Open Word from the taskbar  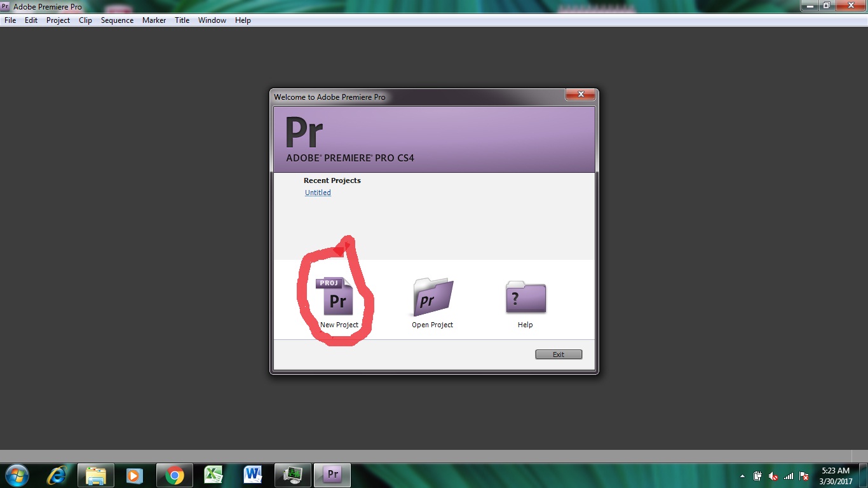click(x=253, y=475)
